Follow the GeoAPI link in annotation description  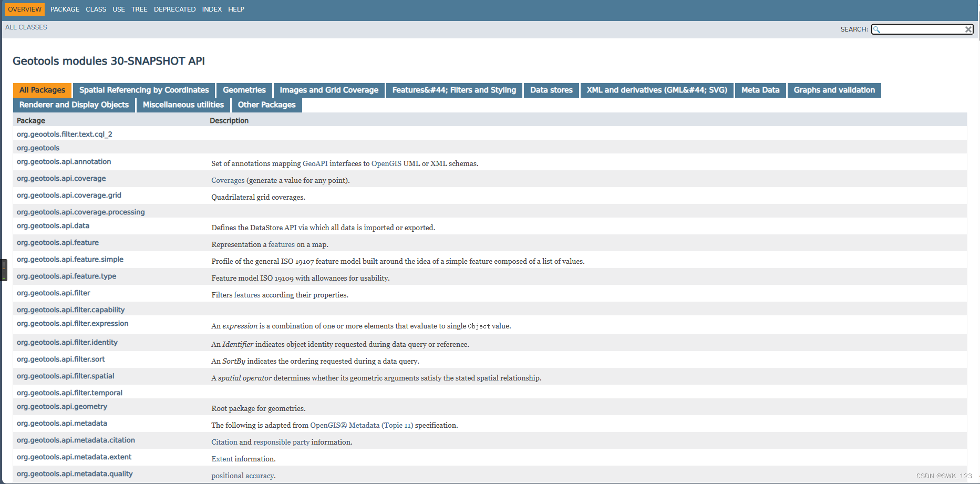(315, 164)
